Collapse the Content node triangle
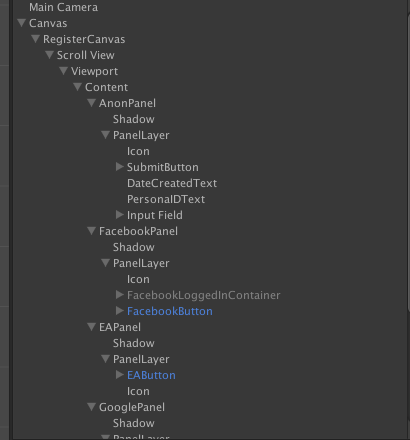 point(78,87)
